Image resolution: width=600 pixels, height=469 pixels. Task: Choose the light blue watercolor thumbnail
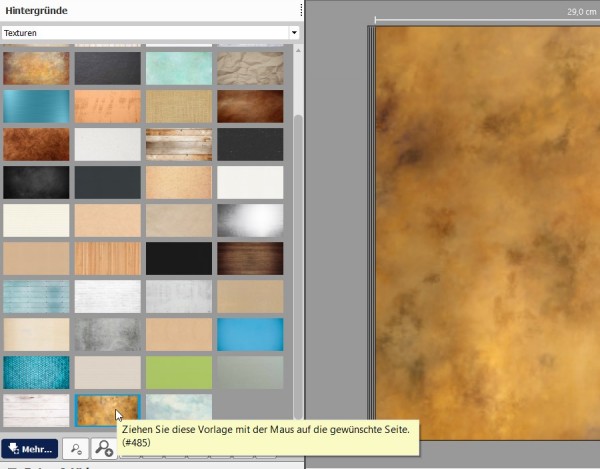tap(179, 406)
